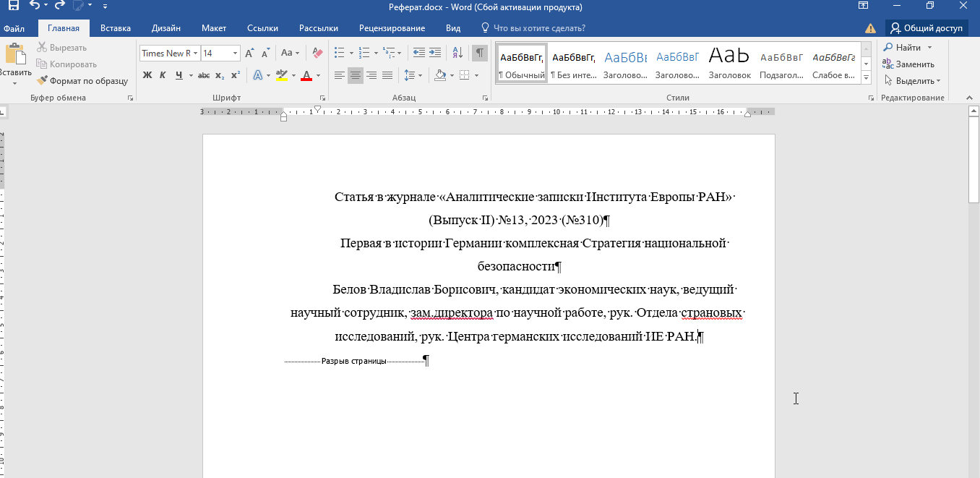Viewport: 980px width, 478px height.
Task: Open the Times New Roman font dropdown
Action: click(x=196, y=53)
